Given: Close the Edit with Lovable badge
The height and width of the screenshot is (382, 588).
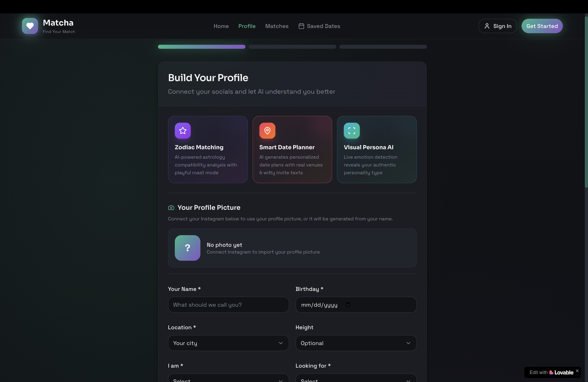Looking at the screenshot, I should (x=577, y=371).
